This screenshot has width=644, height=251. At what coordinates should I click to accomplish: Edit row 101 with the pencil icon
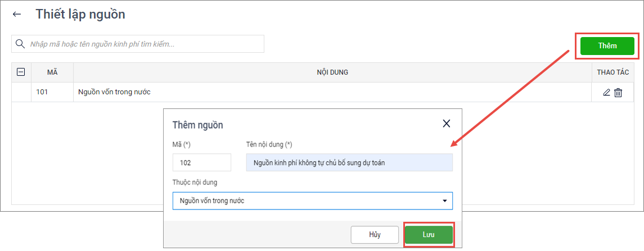point(606,93)
